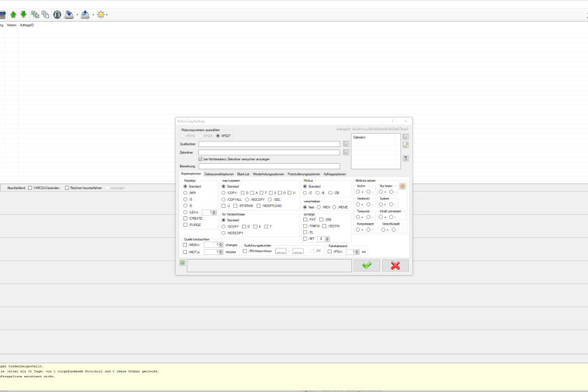Browse for Zielordner folder icon
Image resolution: width=588 pixels, height=392 pixels.
coord(346,153)
